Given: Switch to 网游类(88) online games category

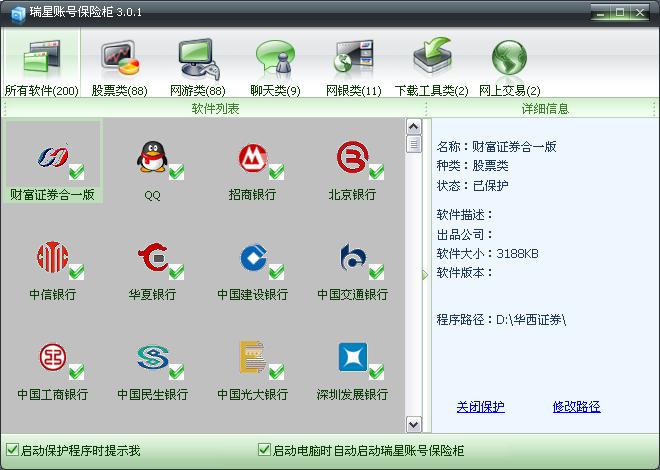Looking at the screenshot, I should coord(198,58).
